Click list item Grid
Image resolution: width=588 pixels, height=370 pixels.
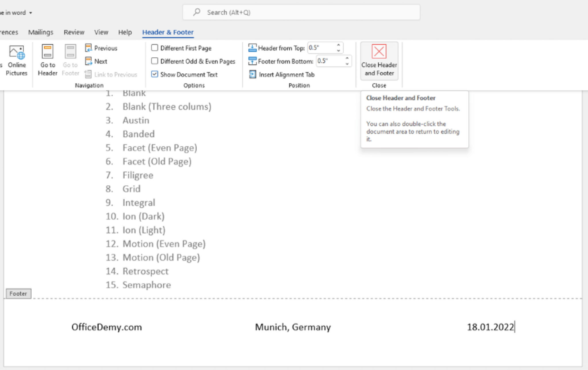tap(131, 189)
